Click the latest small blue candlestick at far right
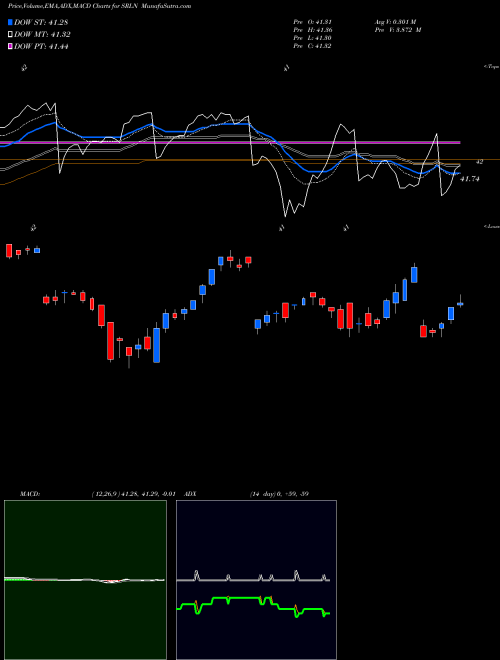 coord(460,302)
